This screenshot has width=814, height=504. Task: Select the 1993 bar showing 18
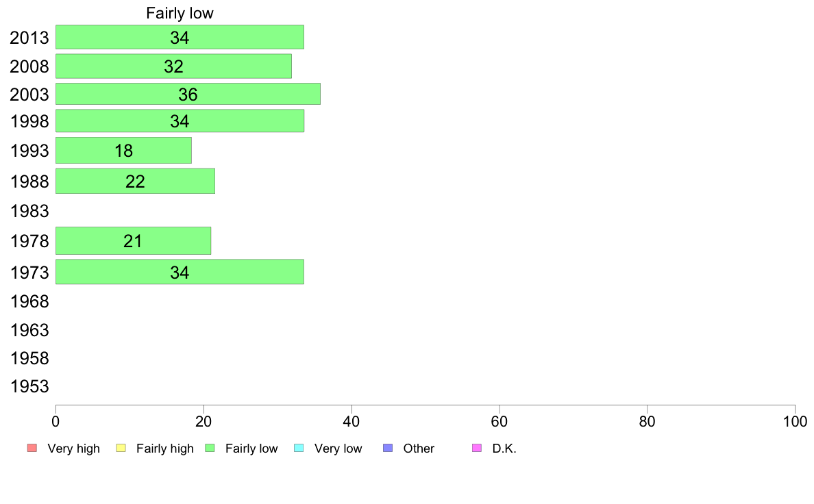tap(123, 151)
